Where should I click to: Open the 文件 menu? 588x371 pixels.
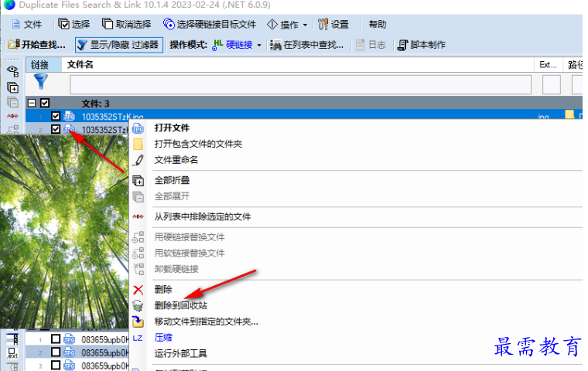point(27,25)
